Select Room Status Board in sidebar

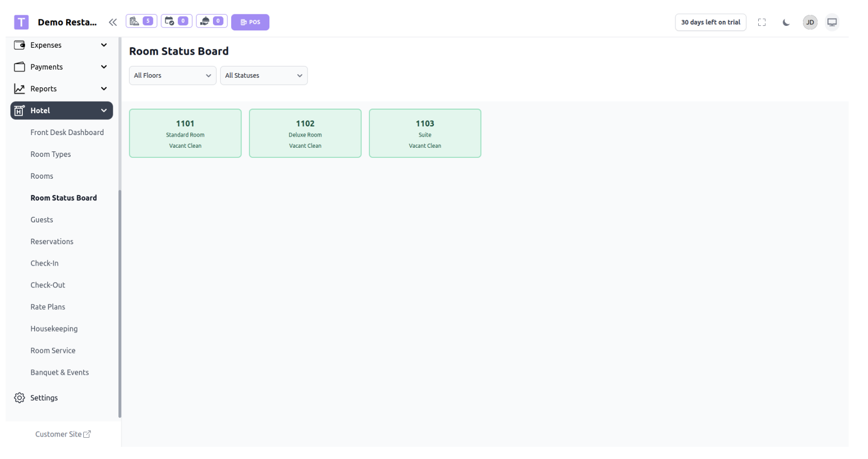(64, 198)
